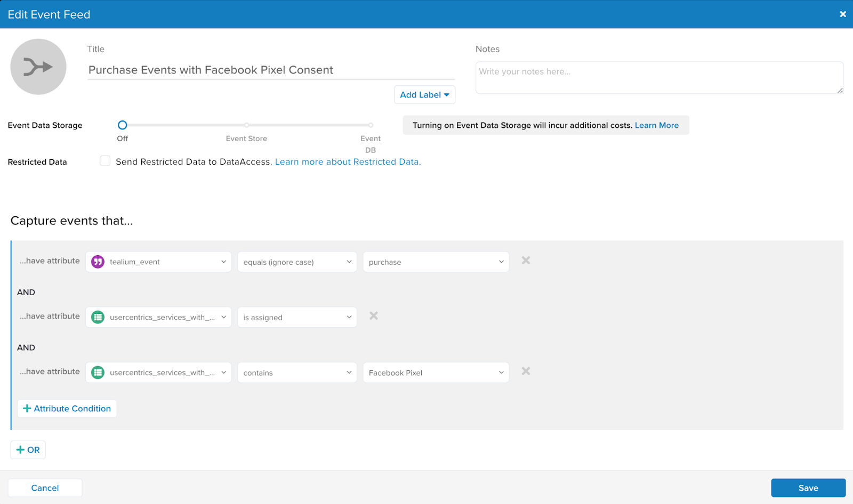Remove the 'is assigned' condition row
The width and height of the screenshot is (853, 504).
click(374, 316)
